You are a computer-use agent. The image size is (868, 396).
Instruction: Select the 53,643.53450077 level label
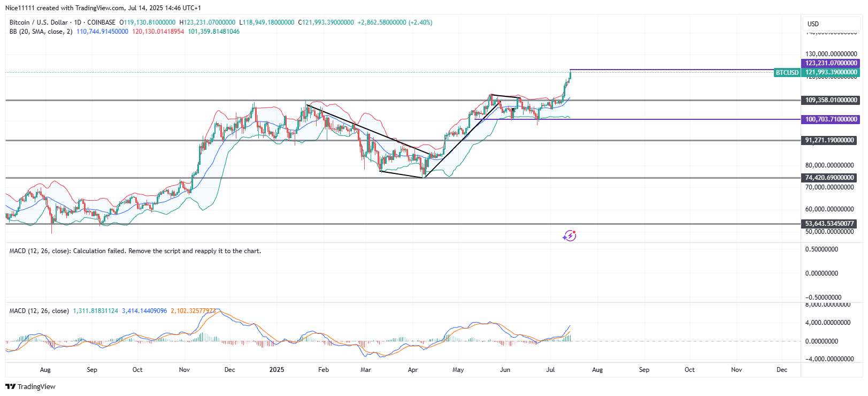point(829,224)
